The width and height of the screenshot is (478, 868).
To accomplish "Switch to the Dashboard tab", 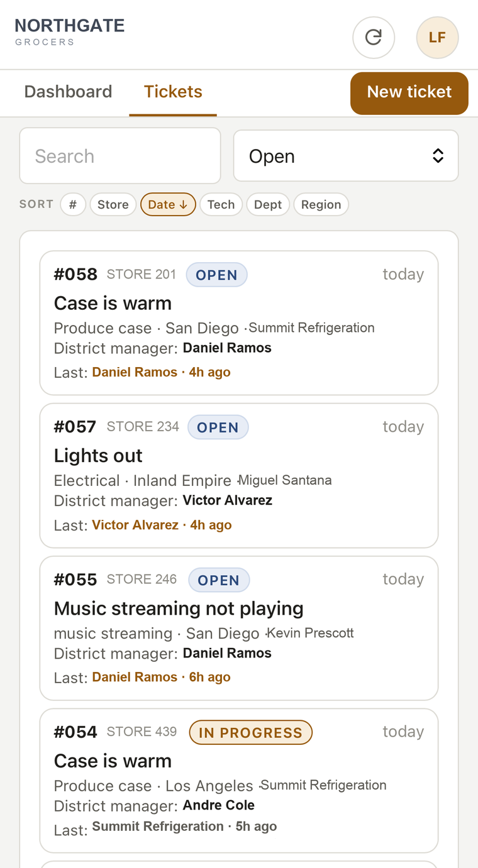I will tap(68, 92).
